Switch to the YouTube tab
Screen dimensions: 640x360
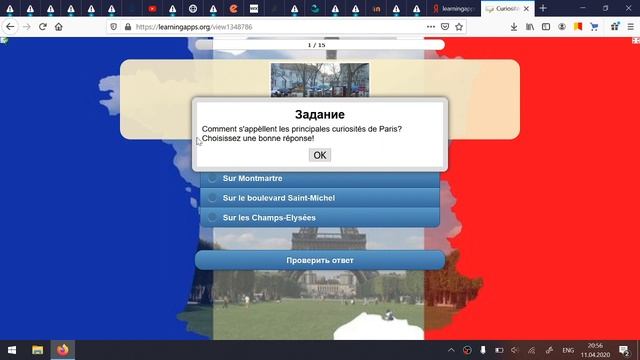click(x=152, y=9)
